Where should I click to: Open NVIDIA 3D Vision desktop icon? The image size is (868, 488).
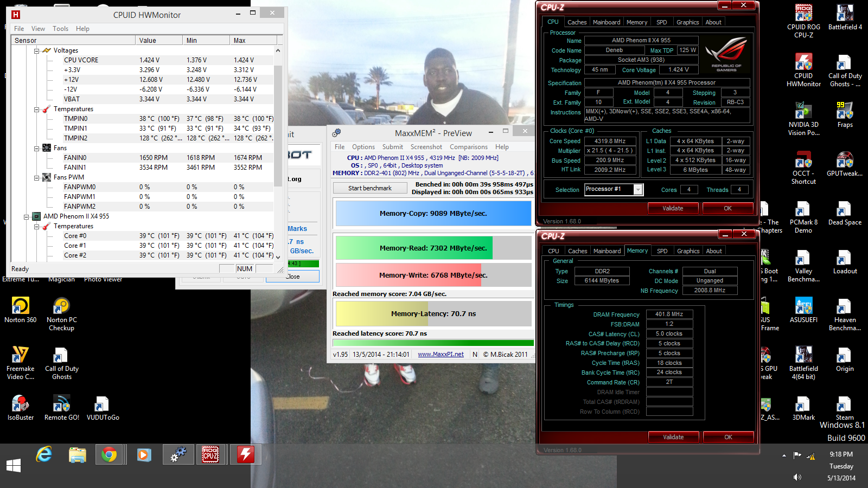click(x=803, y=118)
